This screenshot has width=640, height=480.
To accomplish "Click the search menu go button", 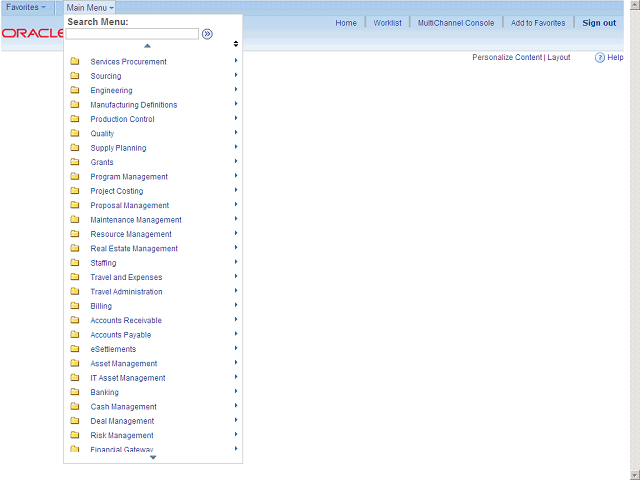I will (207, 34).
